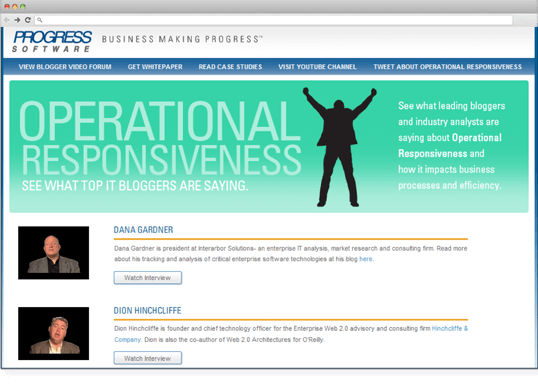Click Dion Hinchcliffe's video thumbnail
Screen dimensions: 538x391
tap(54, 333)
